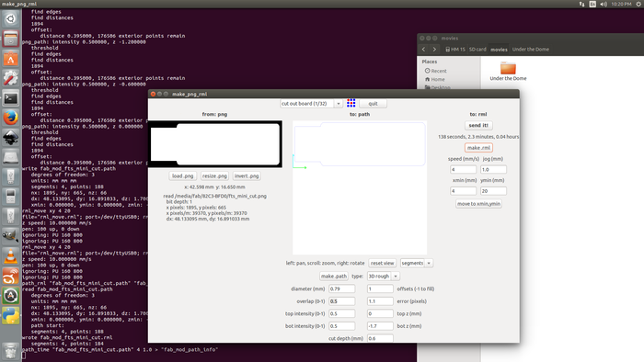Open the Ubuntu Dash launcher
Viewport: 644px width, 362px height.
pyautogui.click(x=11, y=19)
